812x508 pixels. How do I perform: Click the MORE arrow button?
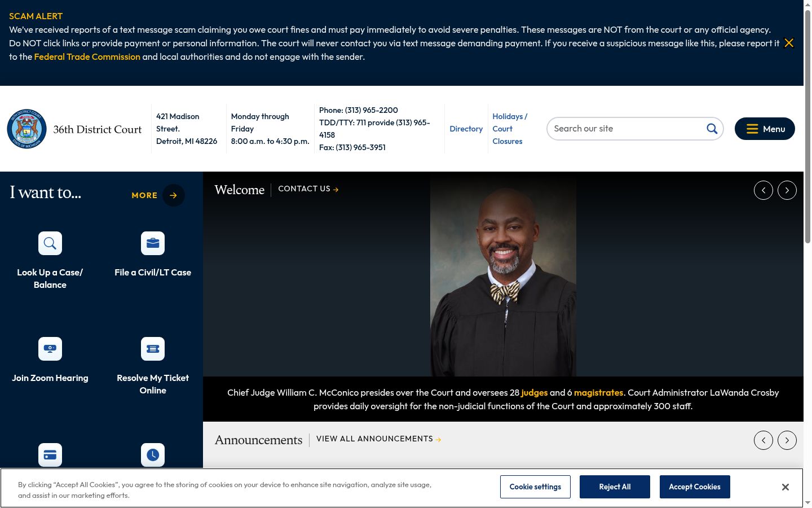click(174, 195)
